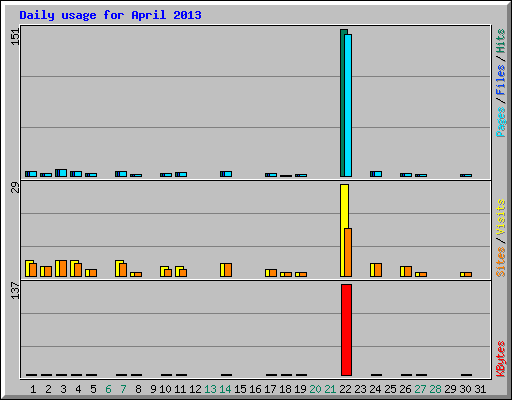Click green weekend day label '21'
This screenshot has height=400, width=512.
pos(330,389)
